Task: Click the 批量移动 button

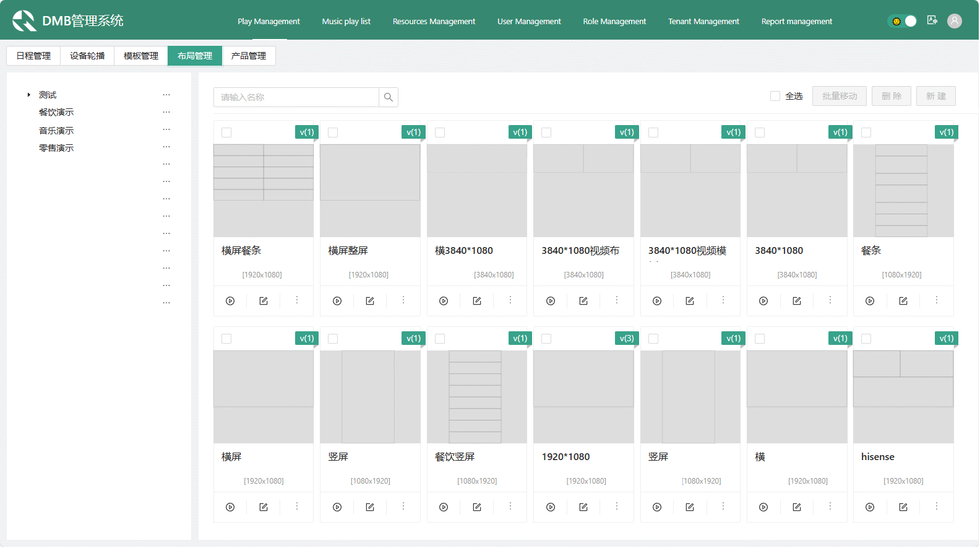Action: [x=839, y=96]
